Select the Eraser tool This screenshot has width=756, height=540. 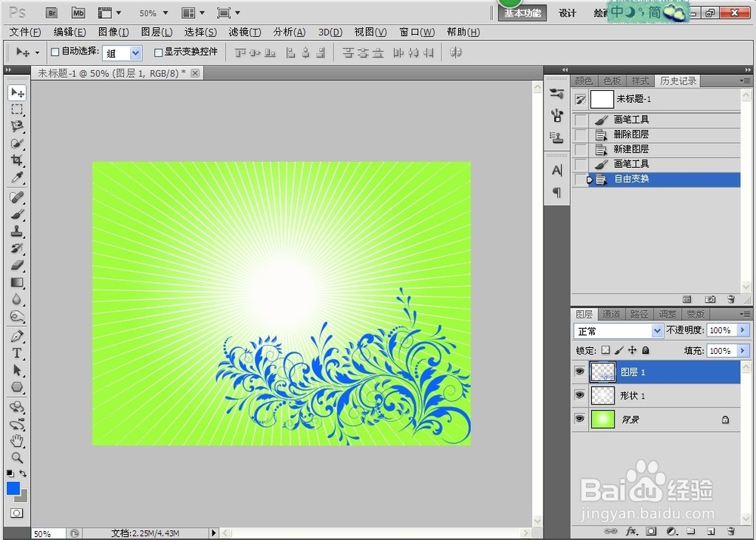tap(17, 265)
